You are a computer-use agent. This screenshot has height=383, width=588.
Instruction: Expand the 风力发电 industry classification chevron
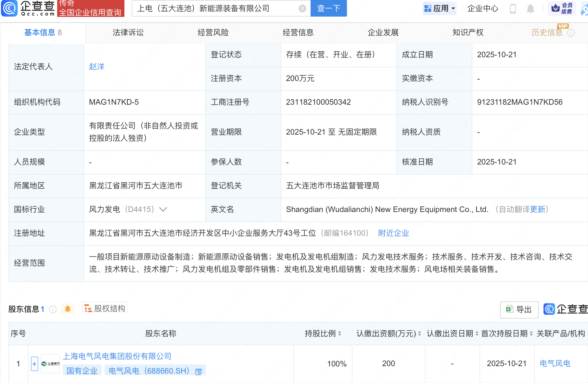[163, 209]
